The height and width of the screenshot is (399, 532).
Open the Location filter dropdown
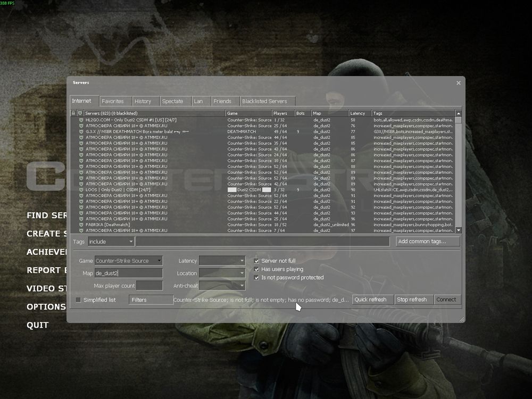point(222,273)
